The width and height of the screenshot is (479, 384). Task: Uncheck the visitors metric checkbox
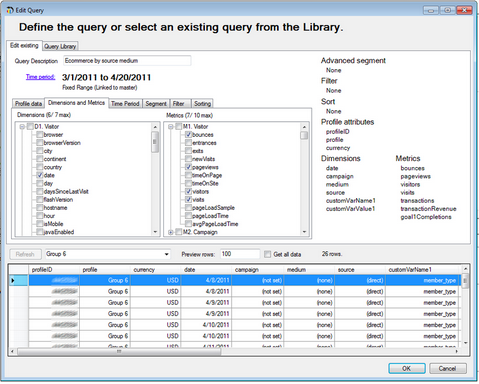tap(188, 192)
